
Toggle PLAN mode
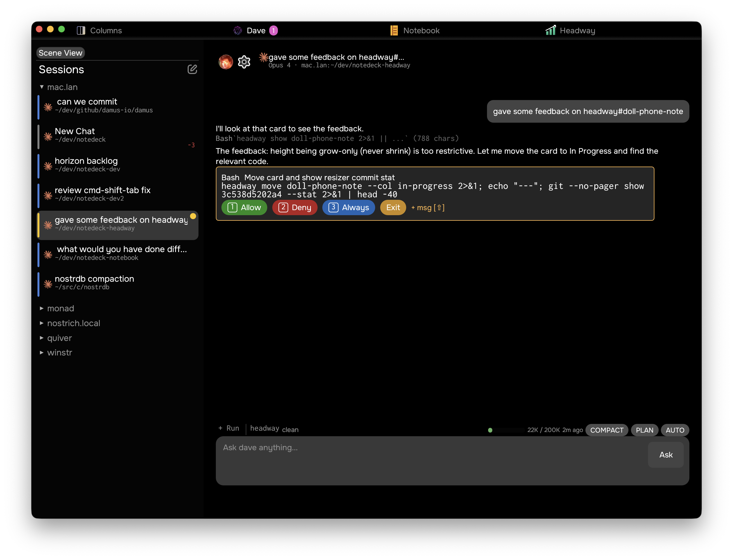pyautogui.click(x=644, y=430)
